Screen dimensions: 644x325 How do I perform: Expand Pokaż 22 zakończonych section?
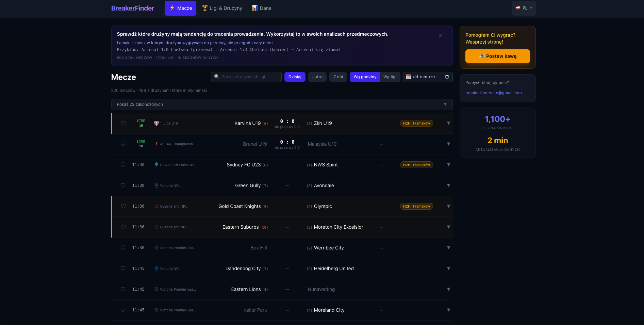click(282, 104)
